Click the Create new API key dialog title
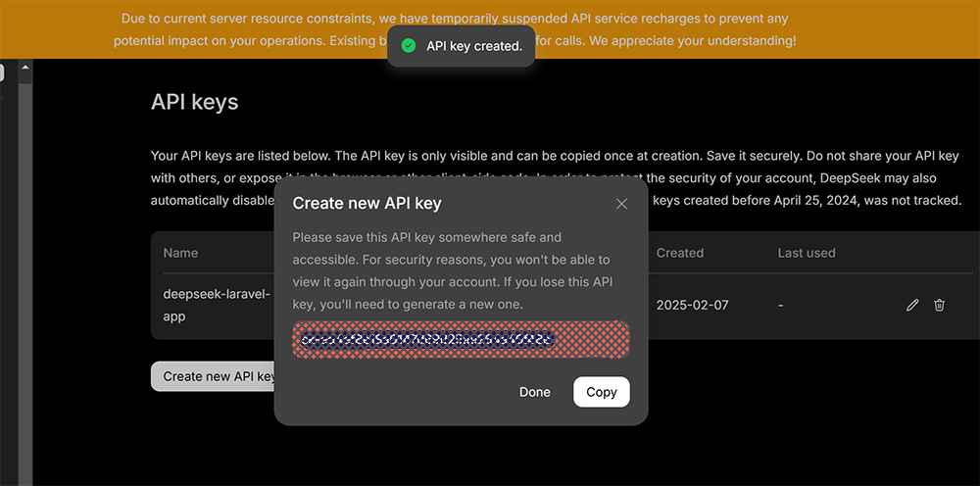980x486 pixels. click(367, 203)
